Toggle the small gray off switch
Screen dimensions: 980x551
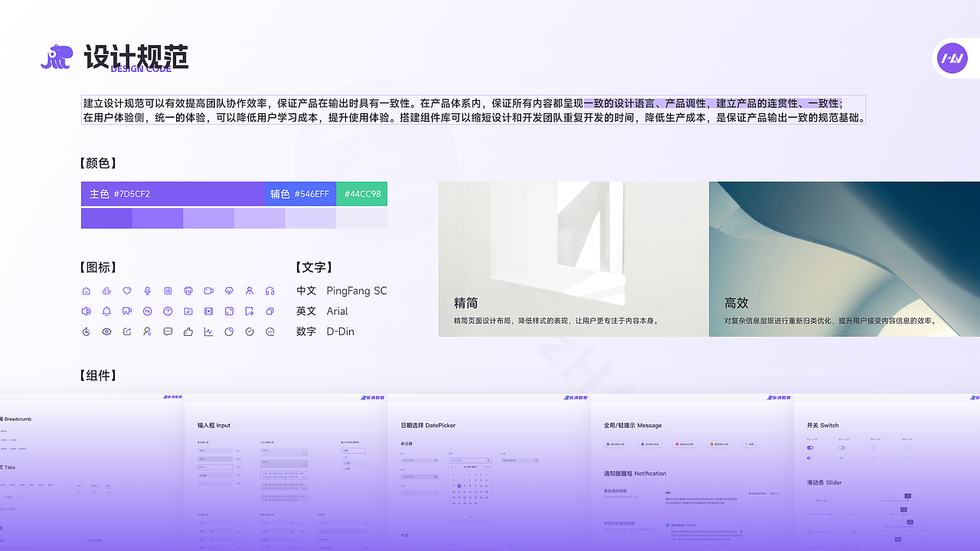(841, 458)
